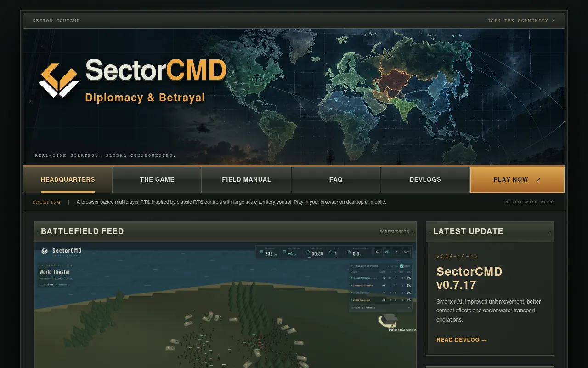Click the tick icon beside the 1 value

tap(331, 252)
